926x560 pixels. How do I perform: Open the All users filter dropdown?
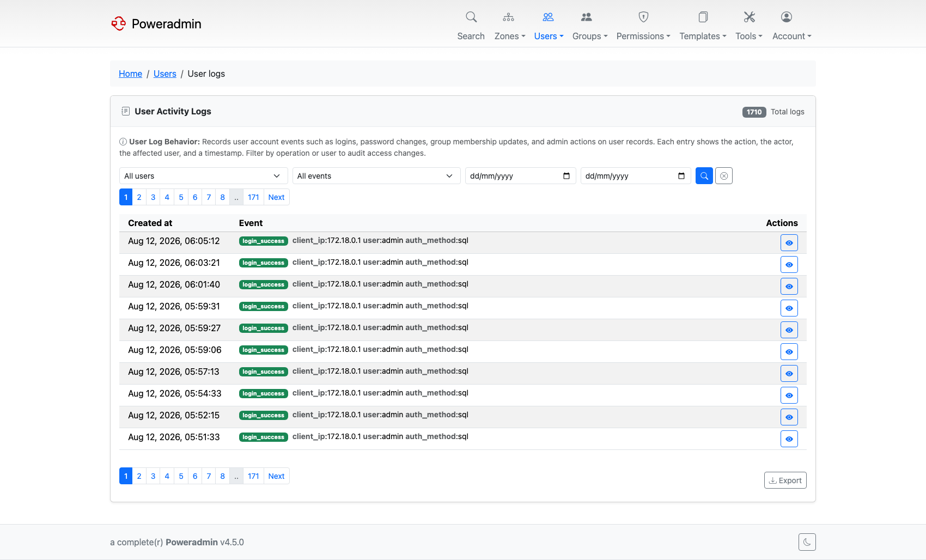click(x=203, y=176)
